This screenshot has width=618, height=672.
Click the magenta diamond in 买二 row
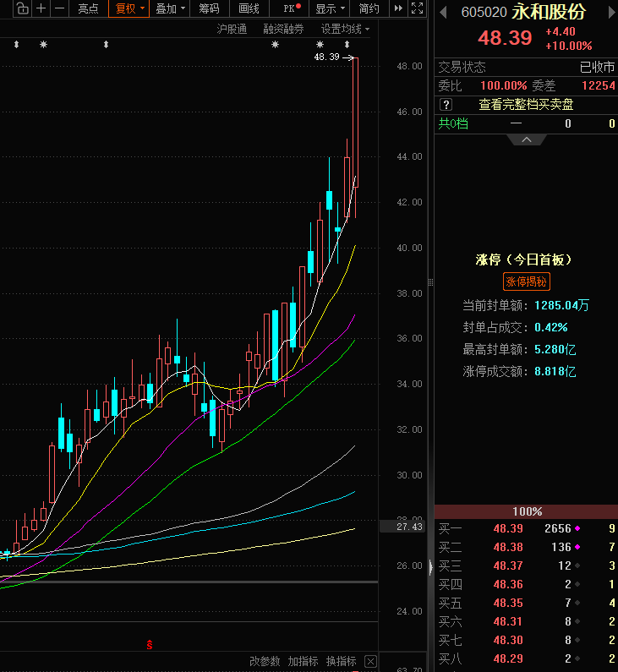tap(577, 547)
